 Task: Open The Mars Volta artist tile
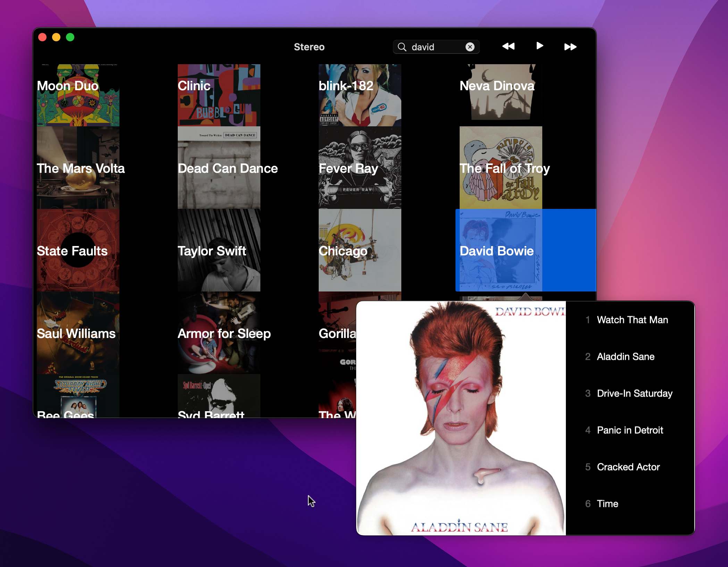pos(78,168)
